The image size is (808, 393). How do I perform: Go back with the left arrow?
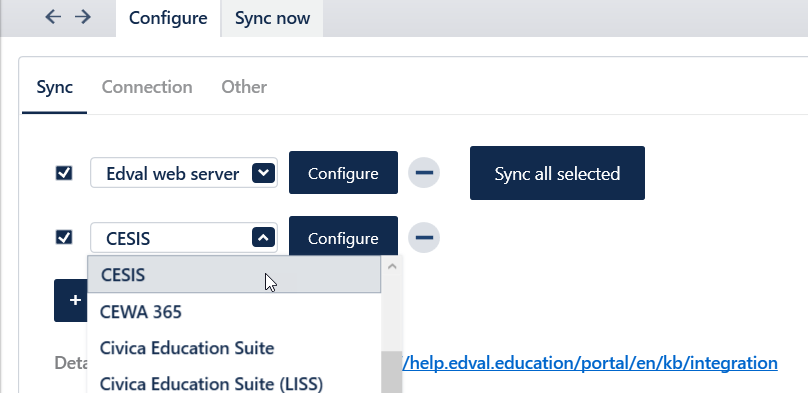53,17
